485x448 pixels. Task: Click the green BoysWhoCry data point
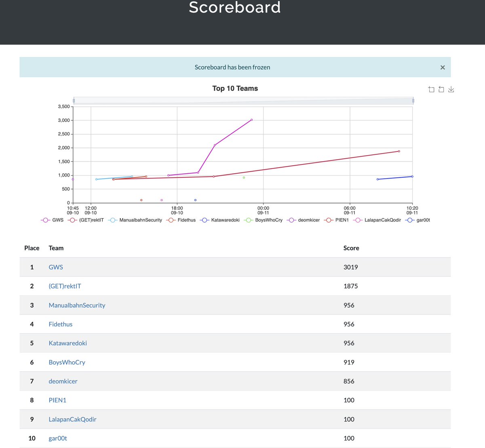(244, 177)
